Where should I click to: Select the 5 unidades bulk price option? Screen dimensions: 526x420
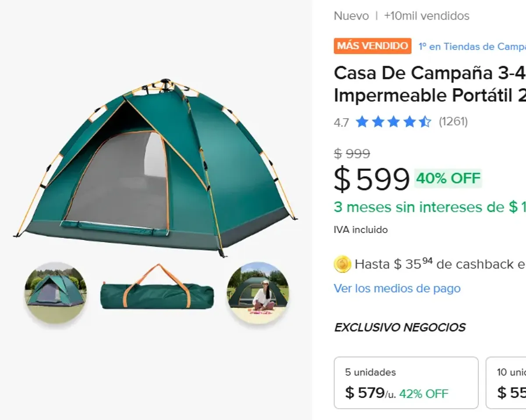(x=406, y=382)
